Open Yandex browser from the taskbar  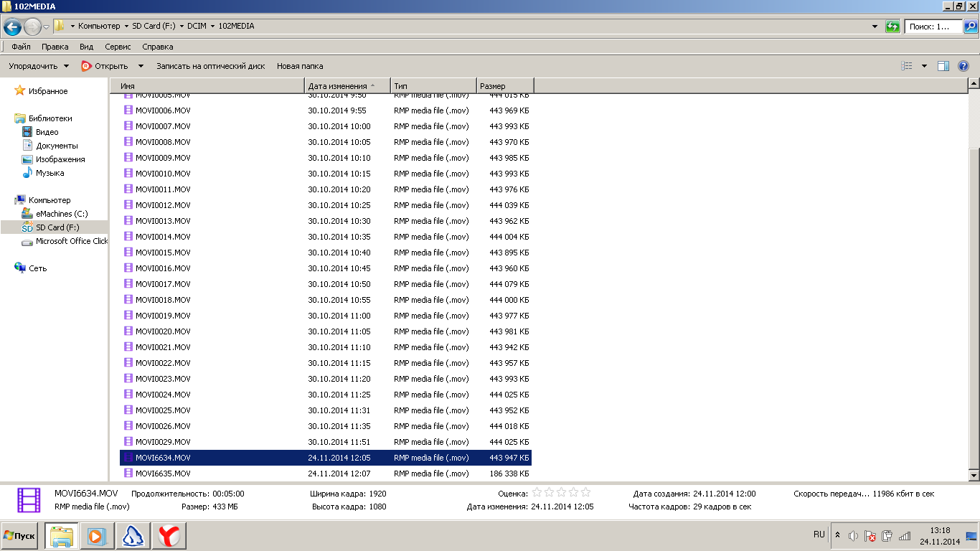coord(169,535)
